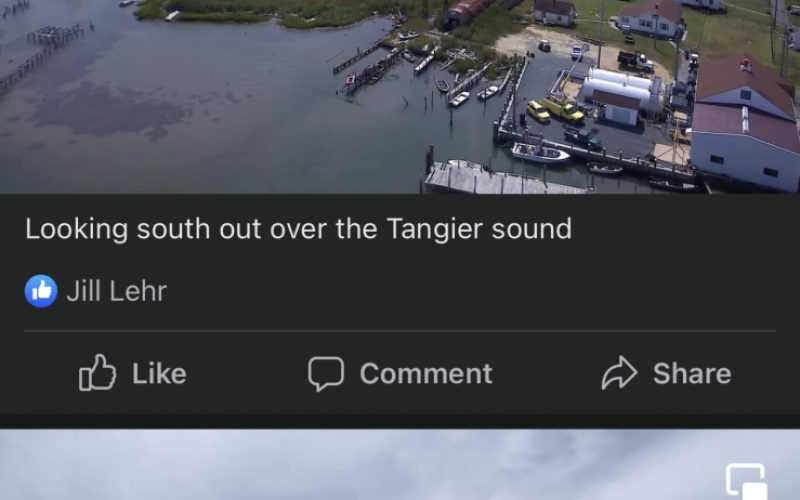Click the blue like reaction badge
800x500 pixels.
pos(41,291)
